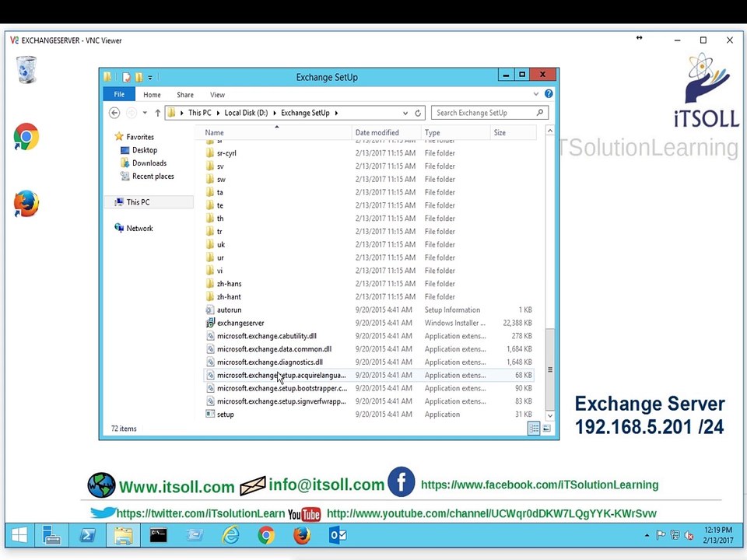747x560 pixels.
Task: Expand the Local Disk (D:) breadcrumb arrow
Action: coord(275,113)
